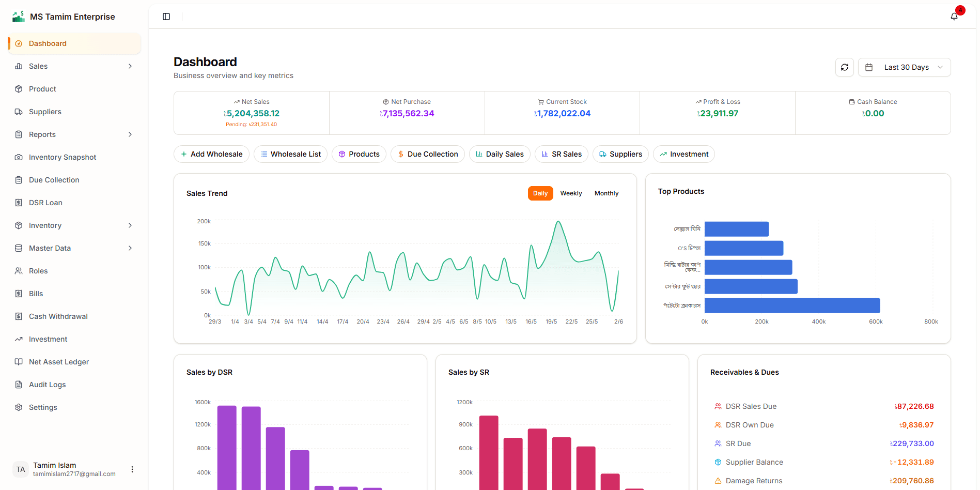Expand the Inventory sidebar submenu chevron

[130, 225]
